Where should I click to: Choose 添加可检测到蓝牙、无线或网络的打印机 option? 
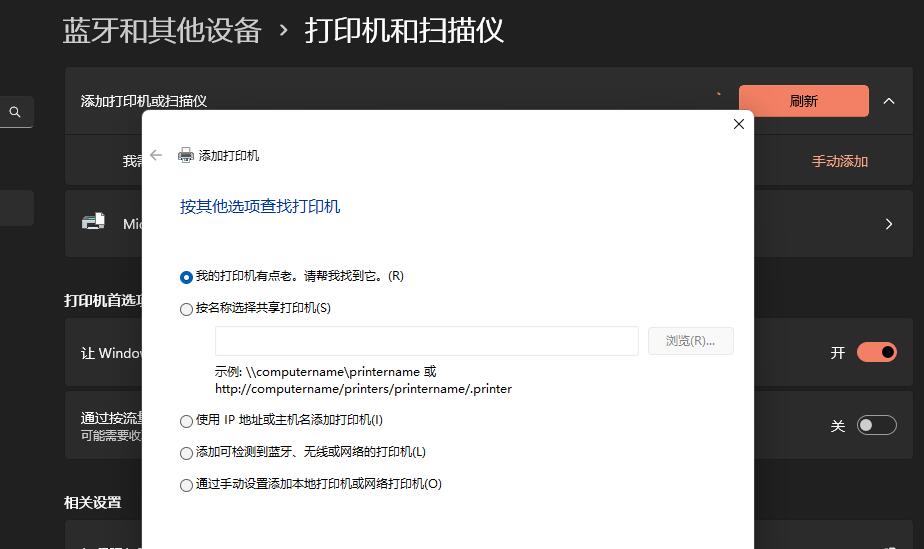[x=186, y=453]
